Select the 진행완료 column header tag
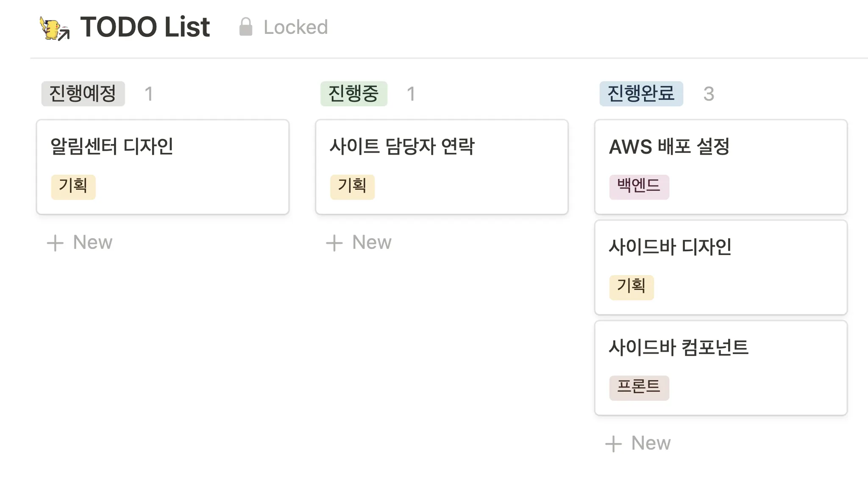 (641, 94)
